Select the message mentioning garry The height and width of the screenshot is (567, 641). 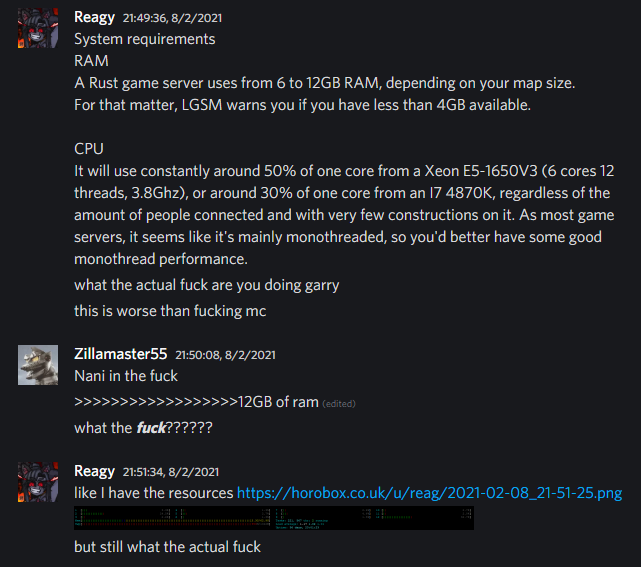[206, 285]
